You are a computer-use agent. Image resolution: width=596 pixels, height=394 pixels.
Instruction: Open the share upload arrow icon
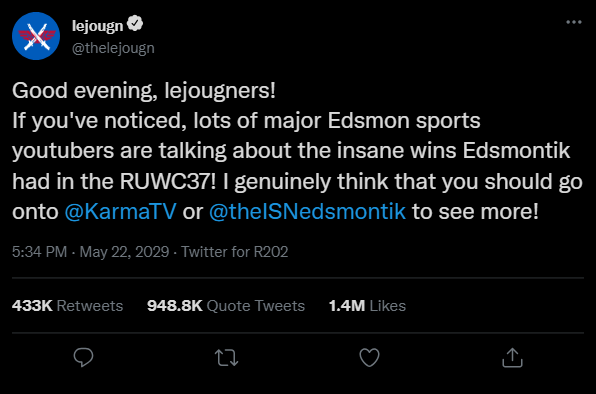(x=512, y=358)
